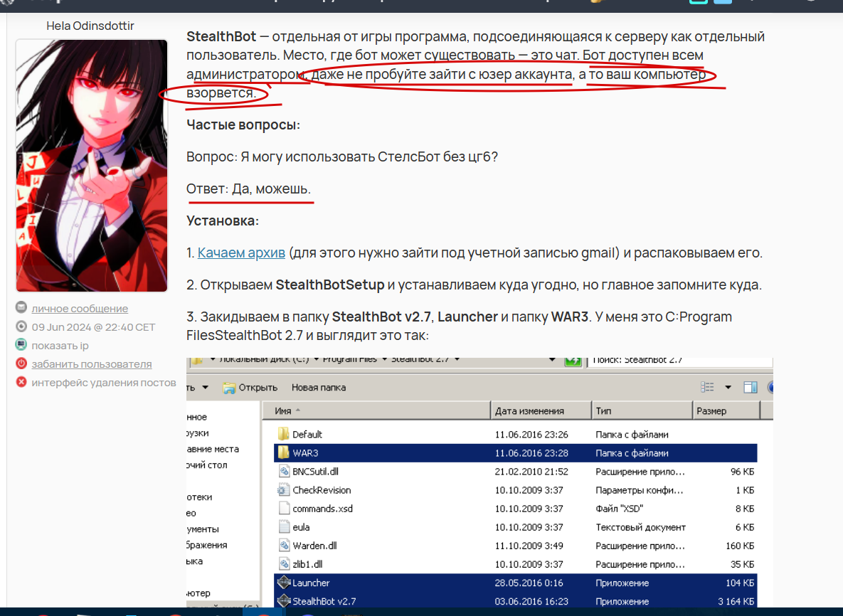This screenshot has width=843, height=616.
Task: Click the monitor icon beside 'показать ip'
Action: point(21,344)
